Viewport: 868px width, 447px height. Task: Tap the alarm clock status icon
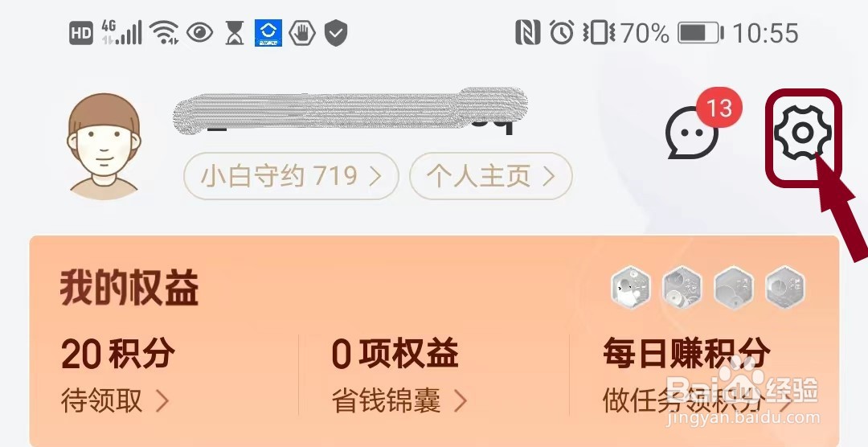click(561, 33)
